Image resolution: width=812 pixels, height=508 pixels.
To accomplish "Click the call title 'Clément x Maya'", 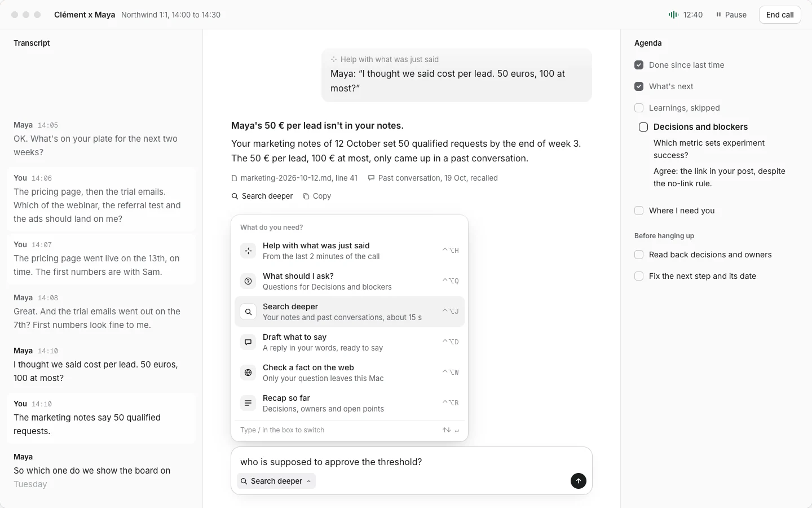I will [x=85, y=15].
